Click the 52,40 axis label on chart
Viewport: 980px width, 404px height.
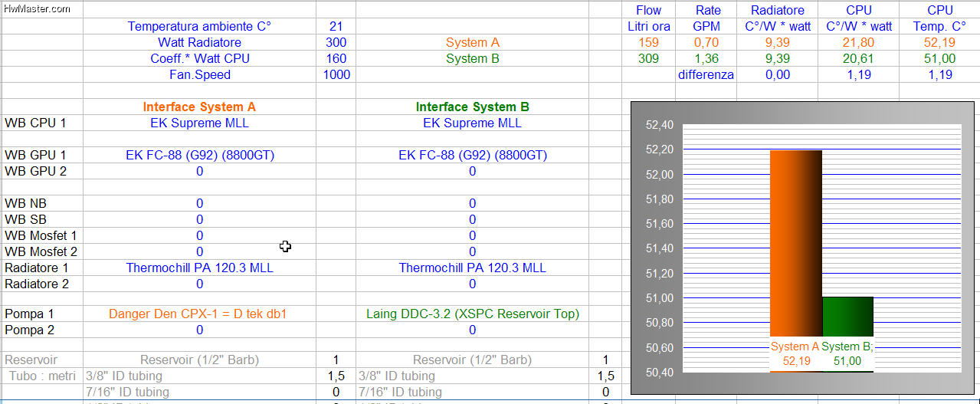pyautogui.click(x=660, y=124)
